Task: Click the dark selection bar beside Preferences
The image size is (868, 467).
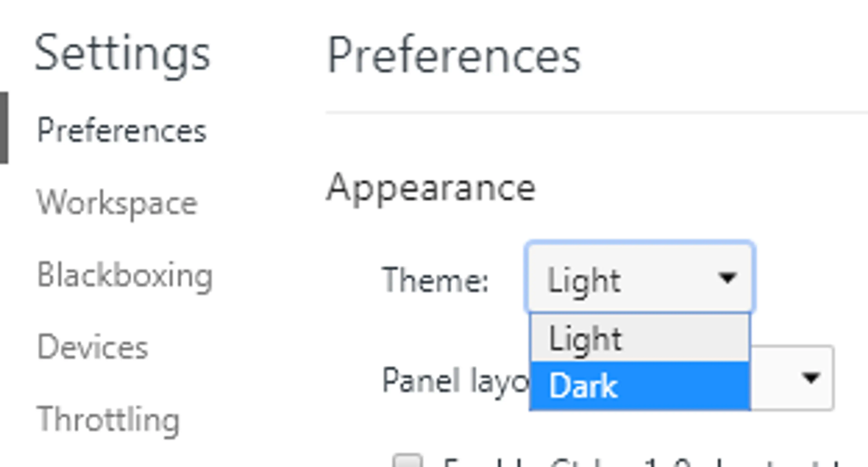Action: [x=4, y=128]
